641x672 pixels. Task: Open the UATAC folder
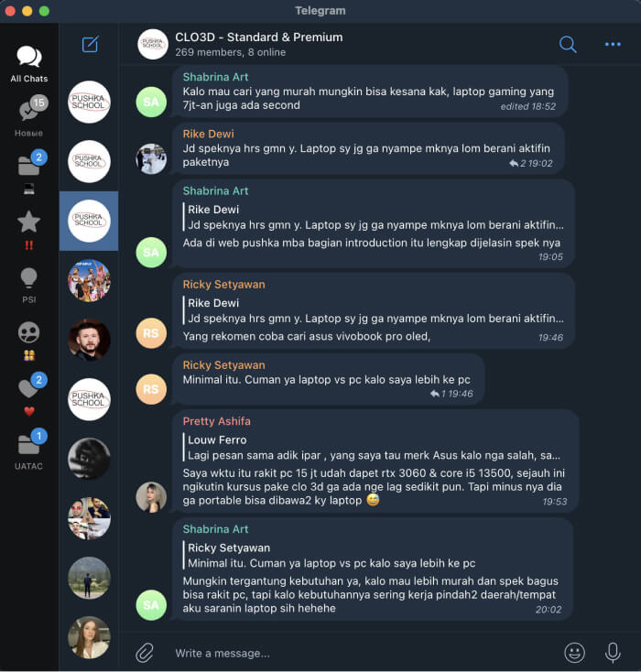click(28, 450)
